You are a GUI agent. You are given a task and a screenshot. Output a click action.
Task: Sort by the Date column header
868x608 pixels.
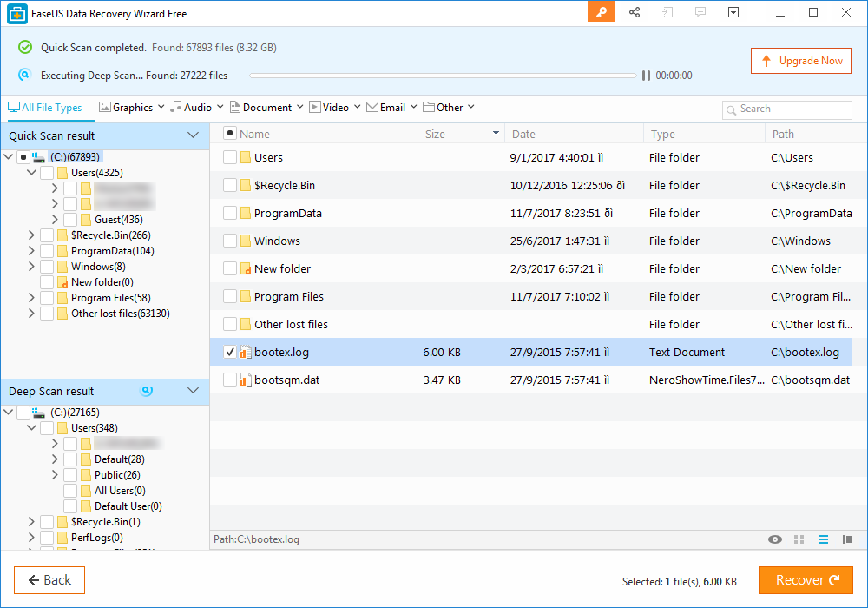[x=574, y=134]
